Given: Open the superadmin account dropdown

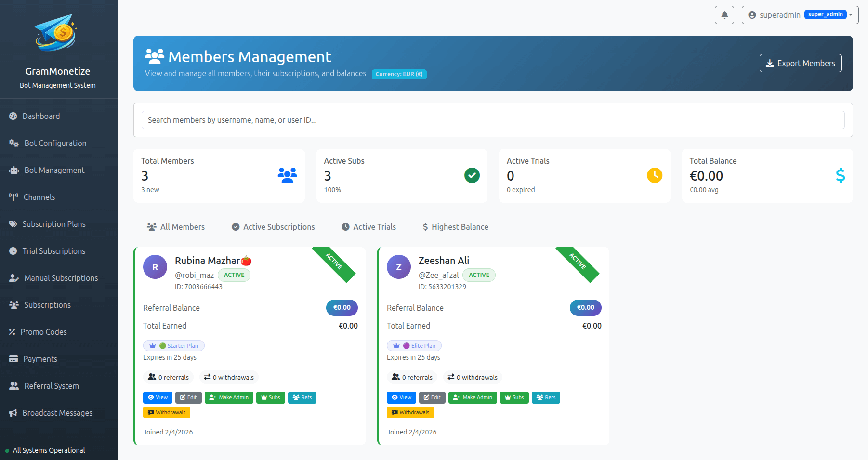Looking at the screenshot, I should [800, 14].
